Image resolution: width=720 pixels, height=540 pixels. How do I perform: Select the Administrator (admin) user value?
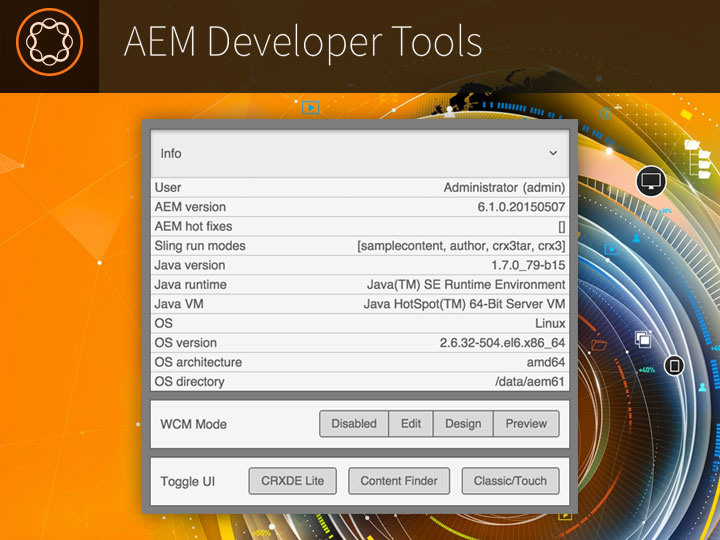pyautogui.click(x=504, y=187)
